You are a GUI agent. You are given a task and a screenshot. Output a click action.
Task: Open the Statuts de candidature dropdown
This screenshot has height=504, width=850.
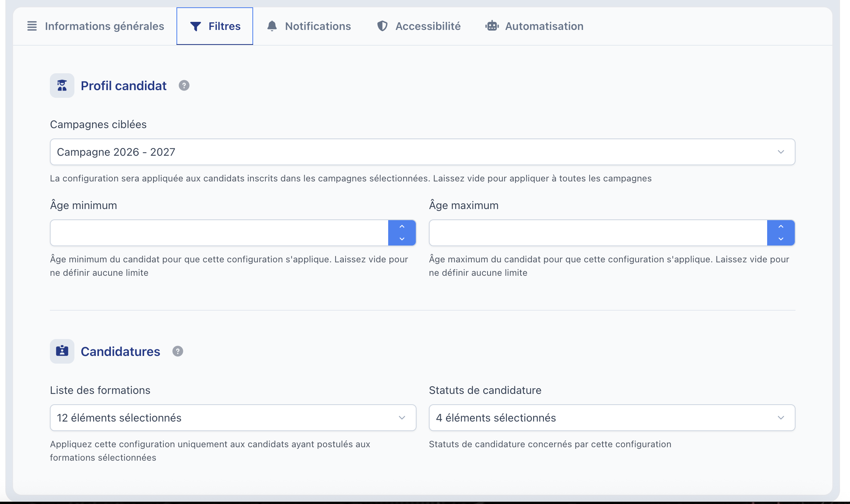(612, 418)
